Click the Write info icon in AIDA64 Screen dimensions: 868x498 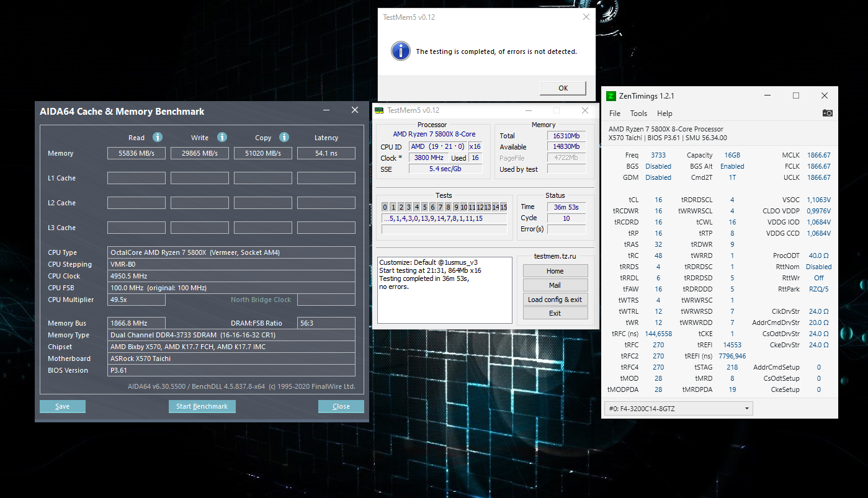[x=222, y=137]
